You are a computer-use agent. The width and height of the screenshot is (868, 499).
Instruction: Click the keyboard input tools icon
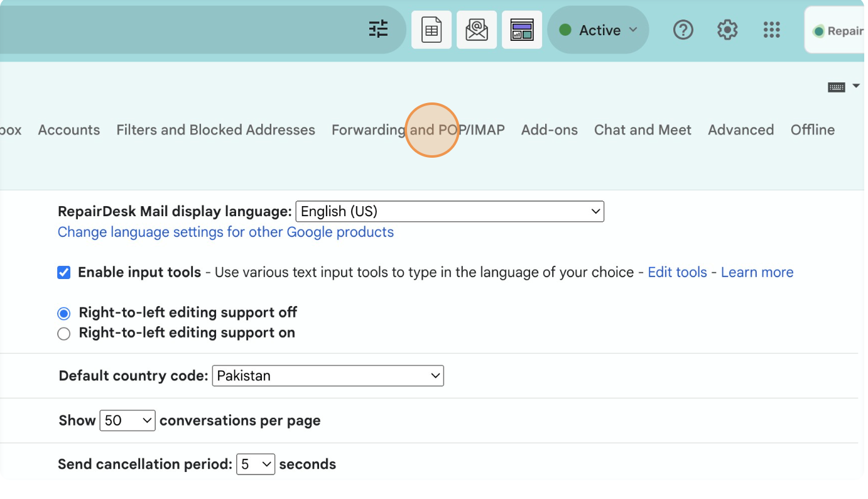[837, 87]
